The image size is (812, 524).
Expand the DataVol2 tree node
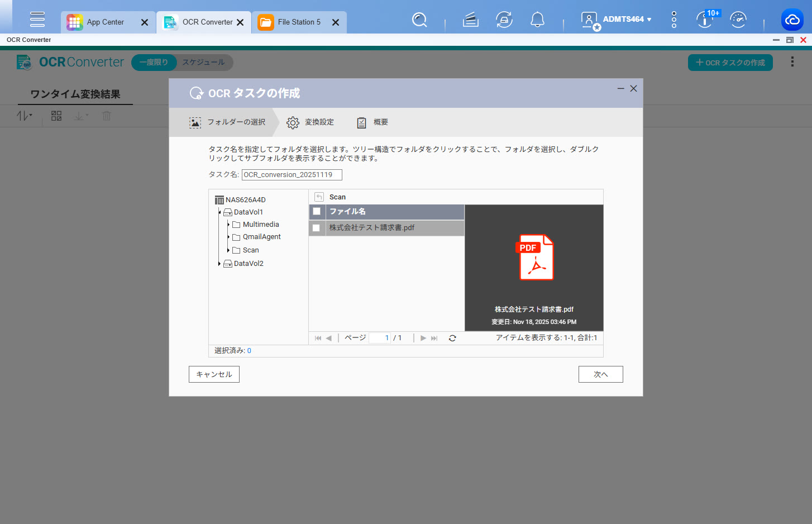click(x=219, y=264)
